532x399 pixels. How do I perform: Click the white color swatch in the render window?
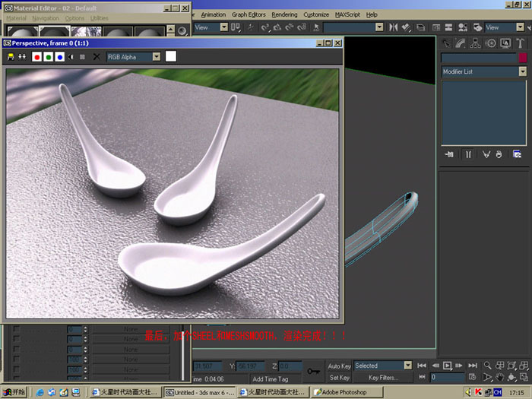(x=171, y=56)
